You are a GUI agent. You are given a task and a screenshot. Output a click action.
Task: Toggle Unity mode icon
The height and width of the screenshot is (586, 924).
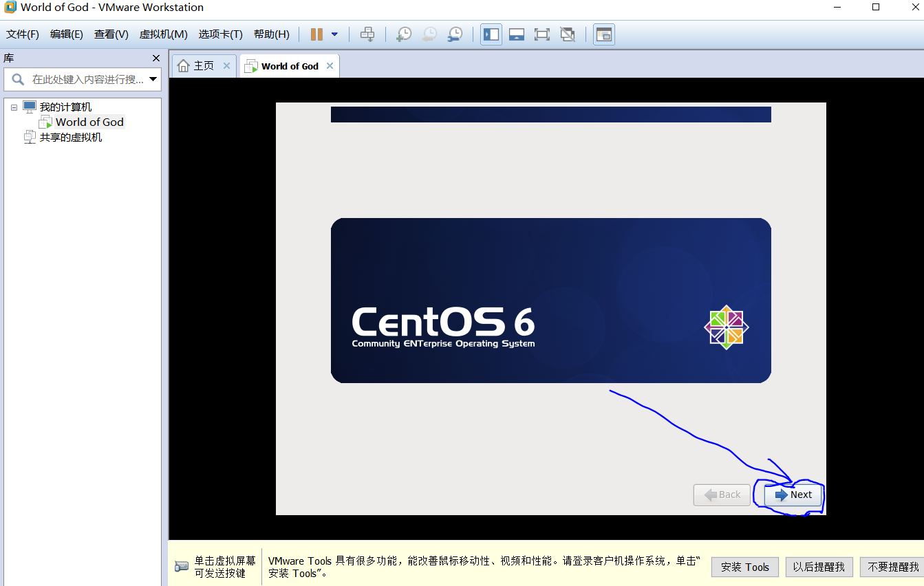568,34
